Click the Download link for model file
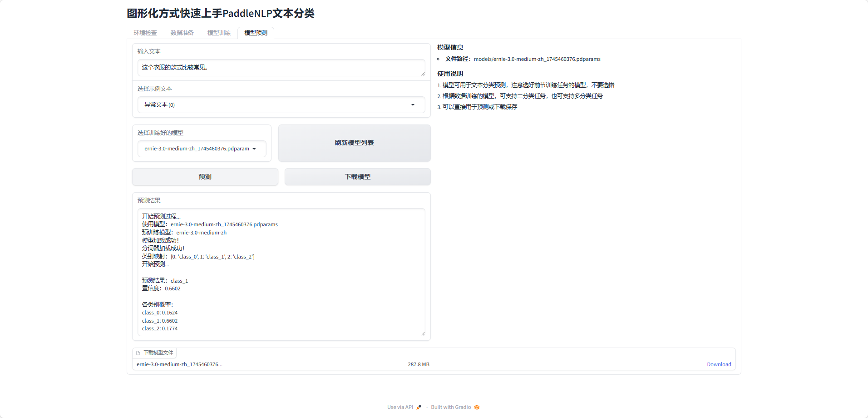The width and height of the screenshot is (868, 418). tap(719, 364)
